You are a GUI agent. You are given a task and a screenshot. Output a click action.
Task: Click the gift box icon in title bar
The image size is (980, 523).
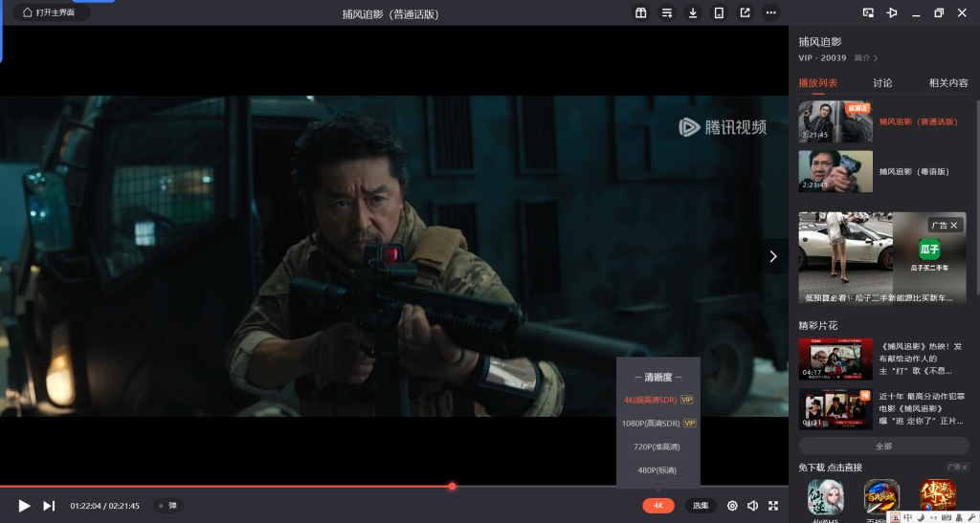[641, 12]
